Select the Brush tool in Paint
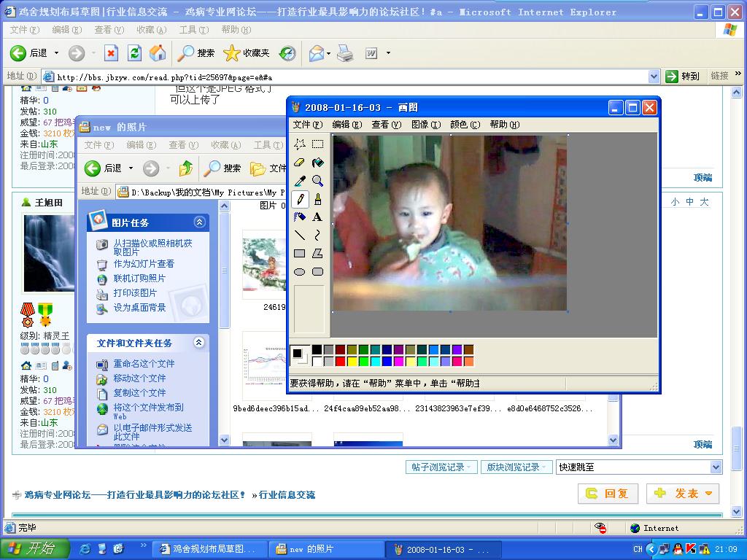747x560 pixels. (x=318, y=198)
